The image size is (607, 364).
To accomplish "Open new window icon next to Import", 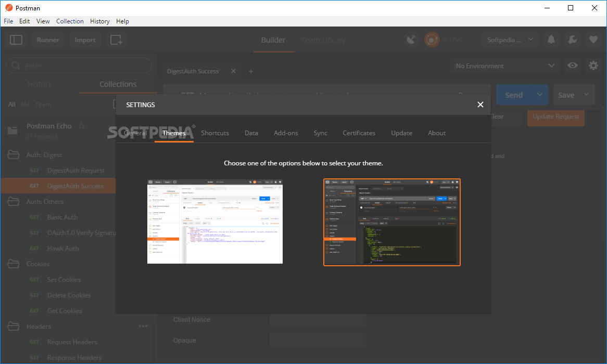I will [x=116, y=40].
